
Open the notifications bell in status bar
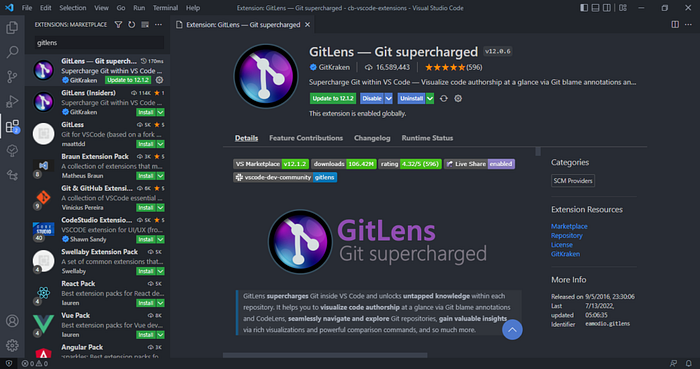click(689, 364)
